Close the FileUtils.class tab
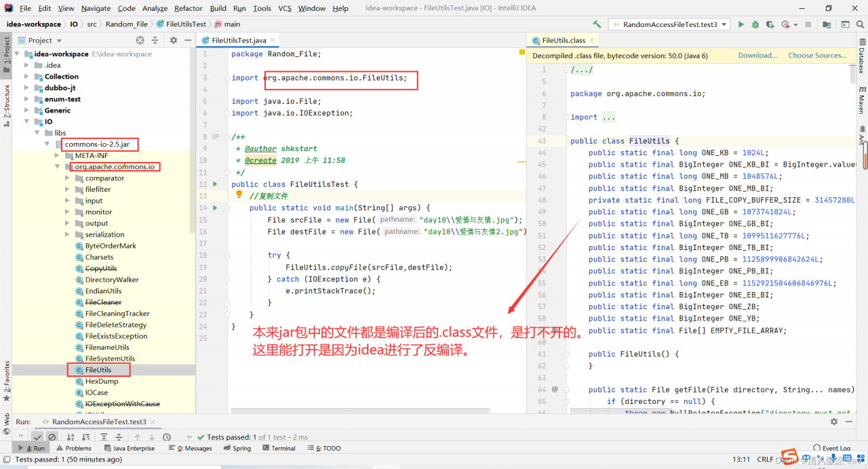This screenshot has width=868, height=469. 591,41
